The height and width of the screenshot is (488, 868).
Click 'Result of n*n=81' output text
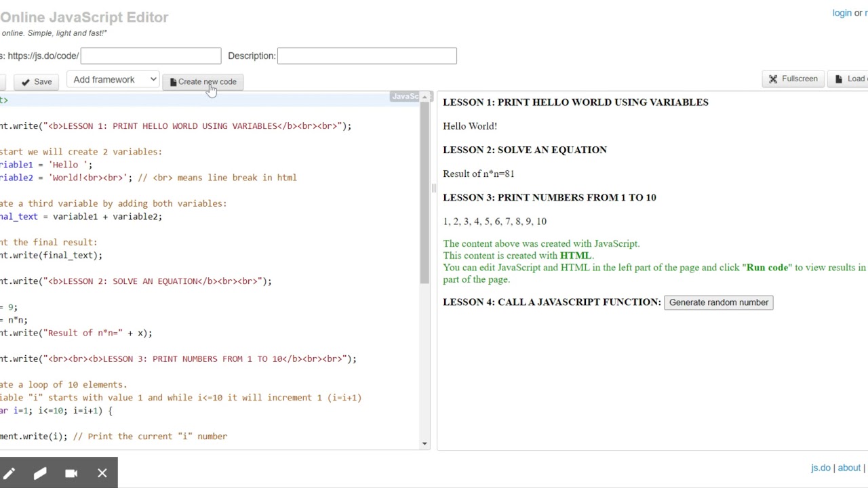(x=479, y=174)
